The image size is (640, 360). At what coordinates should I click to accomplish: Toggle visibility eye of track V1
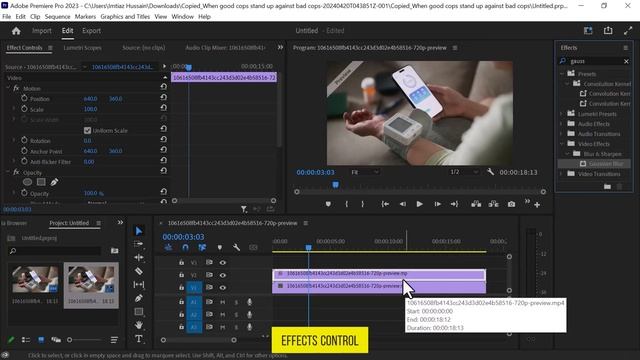coord(222,288)
